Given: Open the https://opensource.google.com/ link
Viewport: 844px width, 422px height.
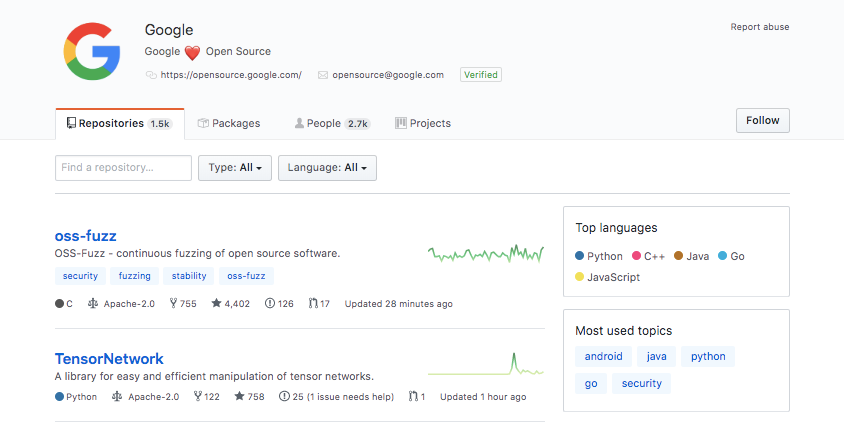Looking at the screenshot, I should [231, 75].
